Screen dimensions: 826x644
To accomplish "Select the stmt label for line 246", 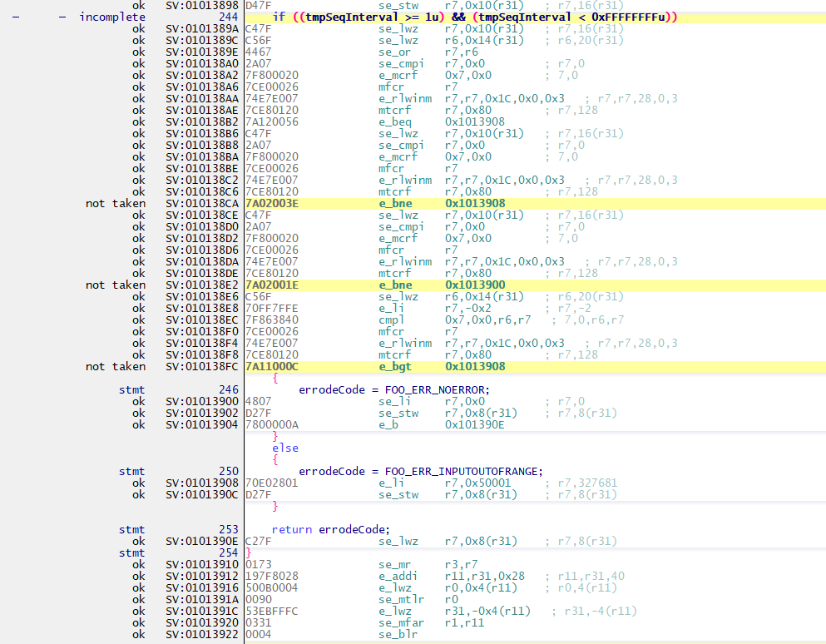I will 132,389.
